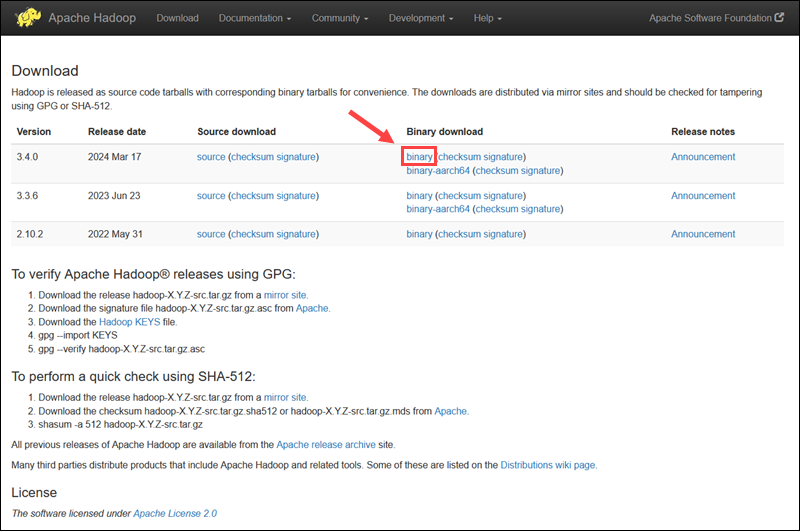Image resolution: width=800 pixels, height=531 pixels.
Task: Open the Apache release archive link
Action: (326, 444)
